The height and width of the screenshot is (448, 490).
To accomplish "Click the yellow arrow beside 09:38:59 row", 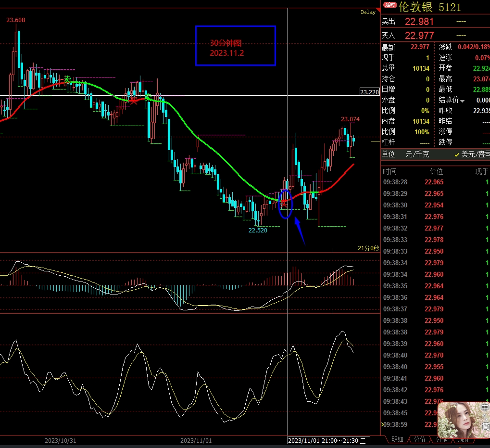I will tap(382, 424).
